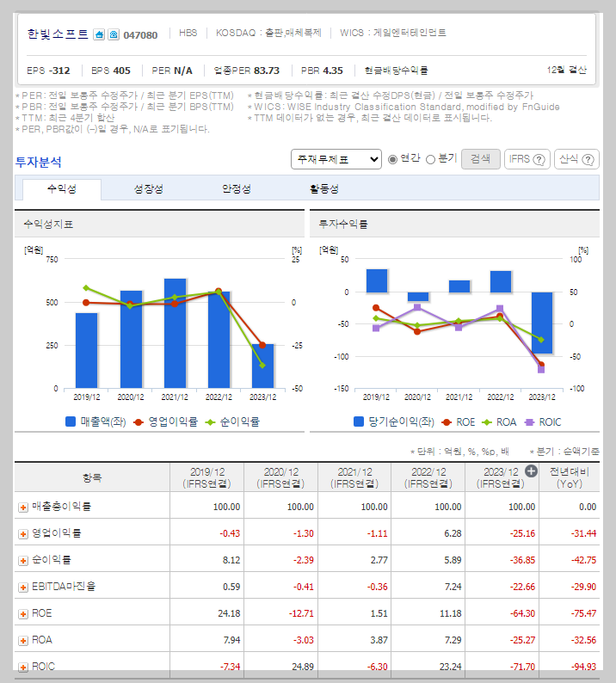Viewport: 616px width, 683px height.
Task: Click the 2023/12 sales bar in 수익성지표 chart
Action: (x=262, y=366)
